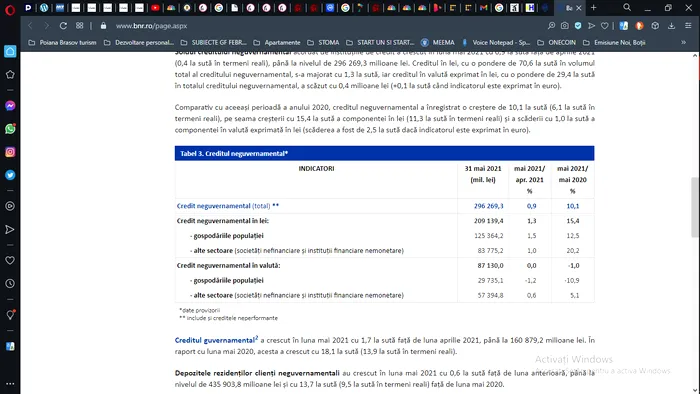Click the INDICATORI column header
Image resolution: width=700 pixels, height=394 pixels.
[316, 168]
